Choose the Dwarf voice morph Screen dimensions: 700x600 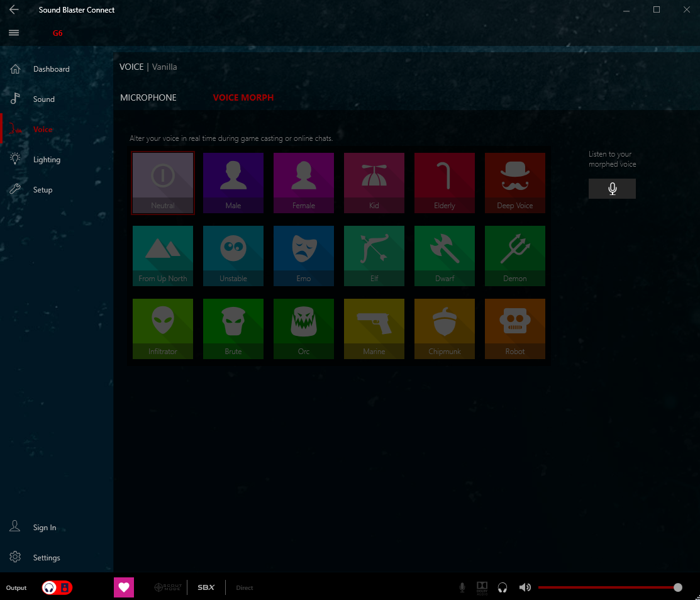(x=445, y=256)
